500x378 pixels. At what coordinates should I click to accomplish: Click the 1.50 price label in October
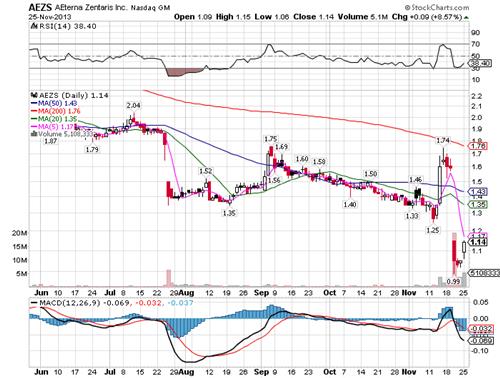[x=370, y=174]
